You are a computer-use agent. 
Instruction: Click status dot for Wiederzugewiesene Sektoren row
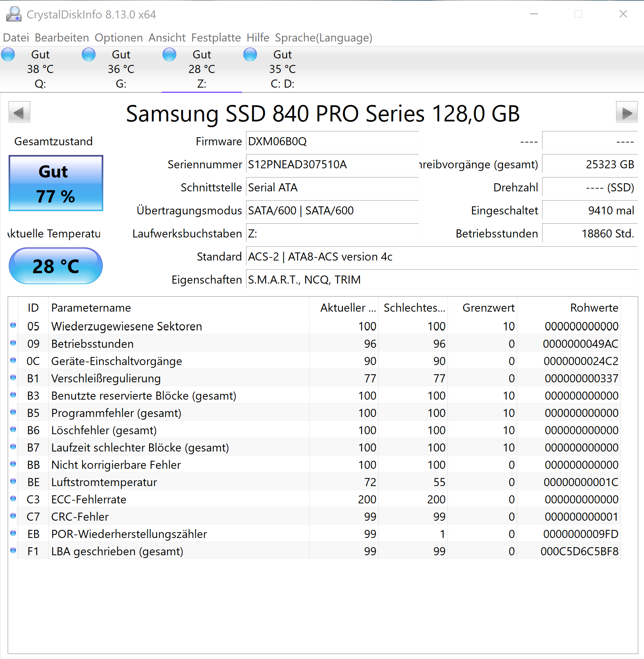click(x=13, y=325)
